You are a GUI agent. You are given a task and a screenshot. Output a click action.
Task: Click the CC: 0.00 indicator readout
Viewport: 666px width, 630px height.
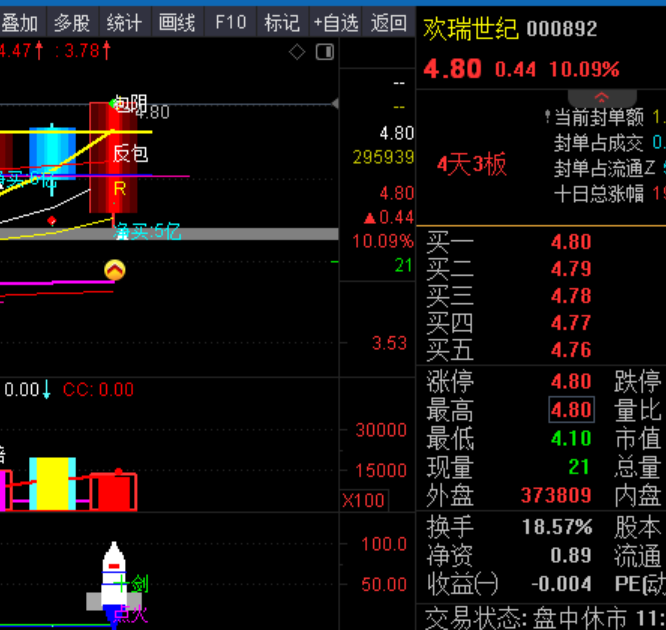coord(99,390)
